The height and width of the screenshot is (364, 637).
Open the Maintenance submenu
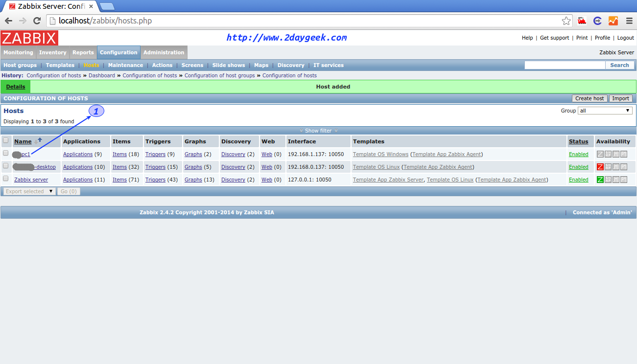(x=125, y=65)
